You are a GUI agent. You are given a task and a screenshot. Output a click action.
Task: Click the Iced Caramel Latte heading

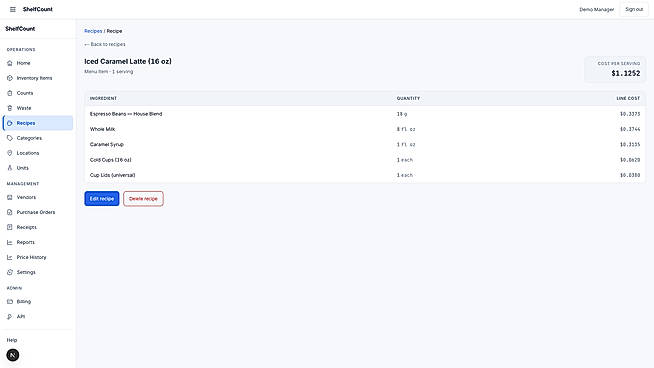coord(128,61)
